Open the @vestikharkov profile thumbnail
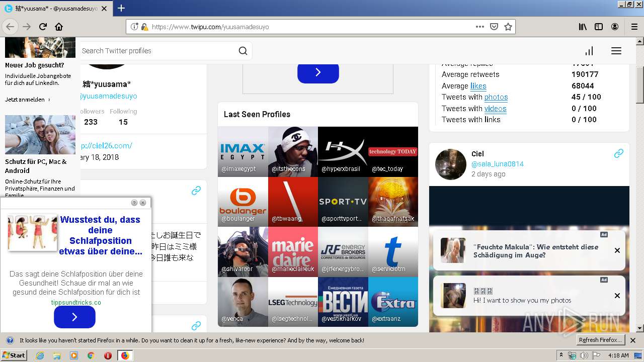The image size is (644, 362). tap(343, 302)
